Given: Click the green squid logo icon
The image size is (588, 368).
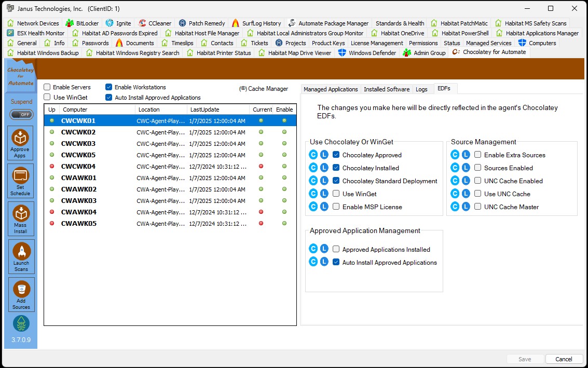Looking at the screenshot, I should [21, 323].
